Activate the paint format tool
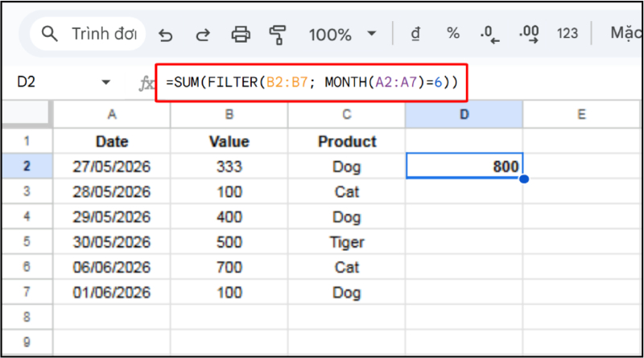 [x=279, y=34]
